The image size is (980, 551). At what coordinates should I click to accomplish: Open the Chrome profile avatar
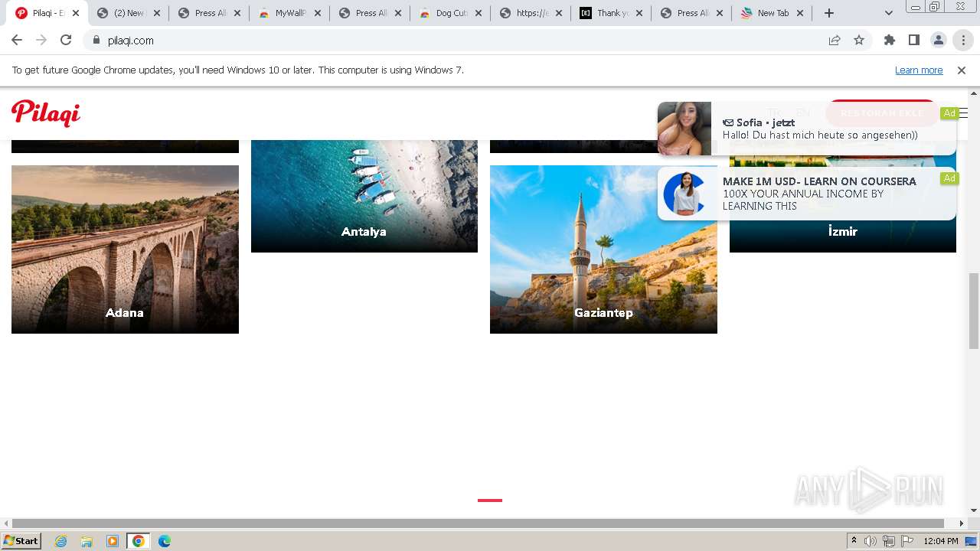(939, 41)
